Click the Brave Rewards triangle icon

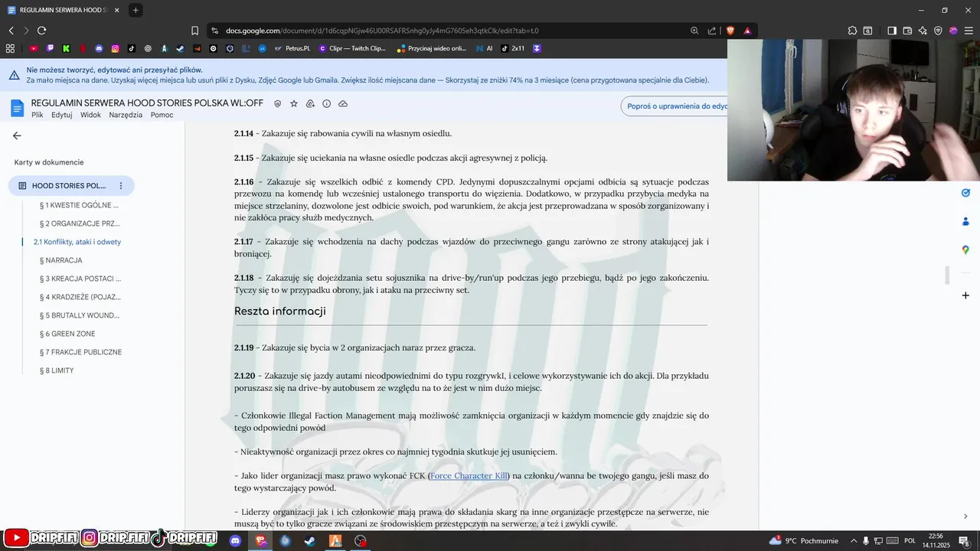(747, 31)
